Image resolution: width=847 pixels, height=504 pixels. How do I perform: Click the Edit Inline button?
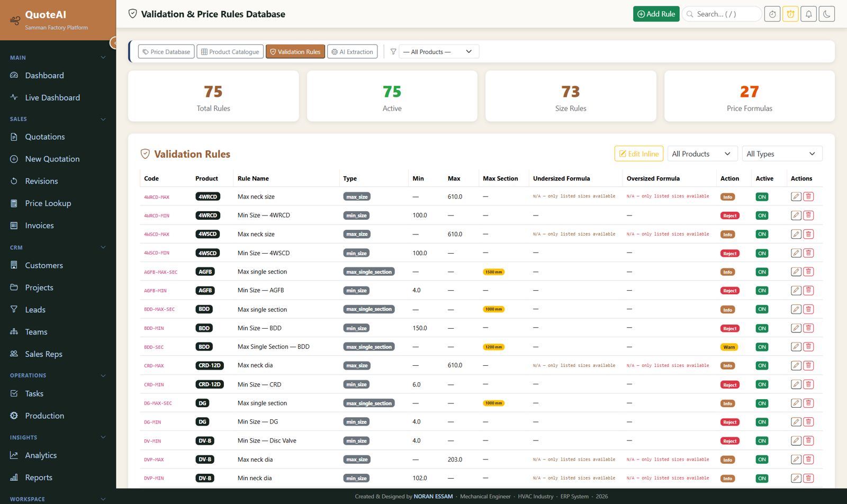pyautogui.click(x=639, y=154)
